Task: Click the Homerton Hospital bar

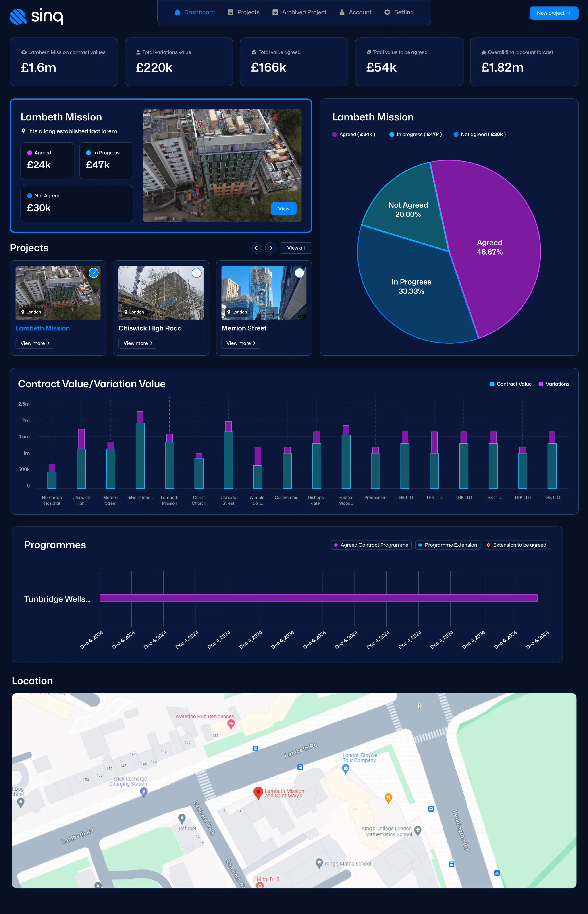Action: point(52,476)
